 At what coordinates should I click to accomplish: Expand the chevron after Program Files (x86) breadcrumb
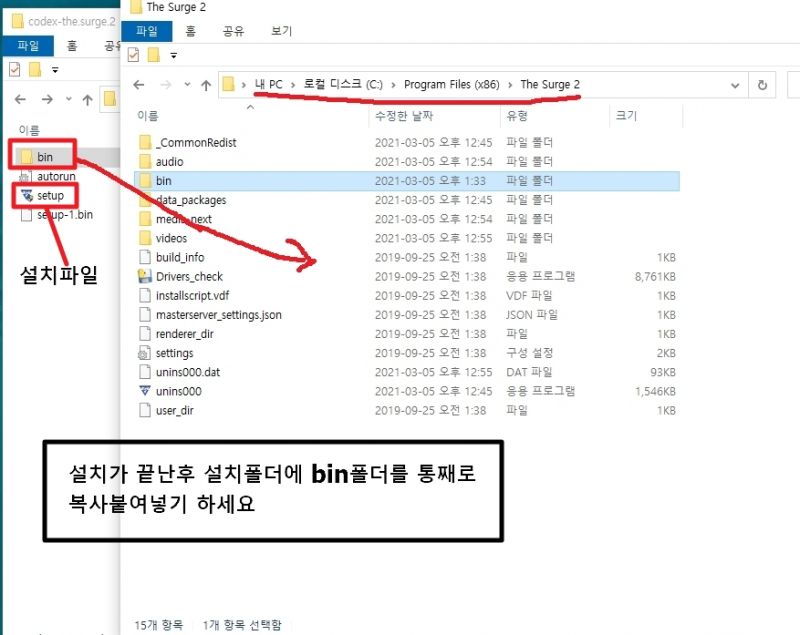[510, 85]
